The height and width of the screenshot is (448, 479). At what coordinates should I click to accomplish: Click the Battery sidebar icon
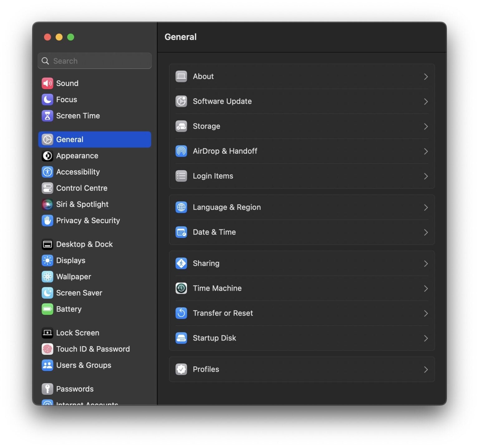pyautogui.click(x=47, y=309)
